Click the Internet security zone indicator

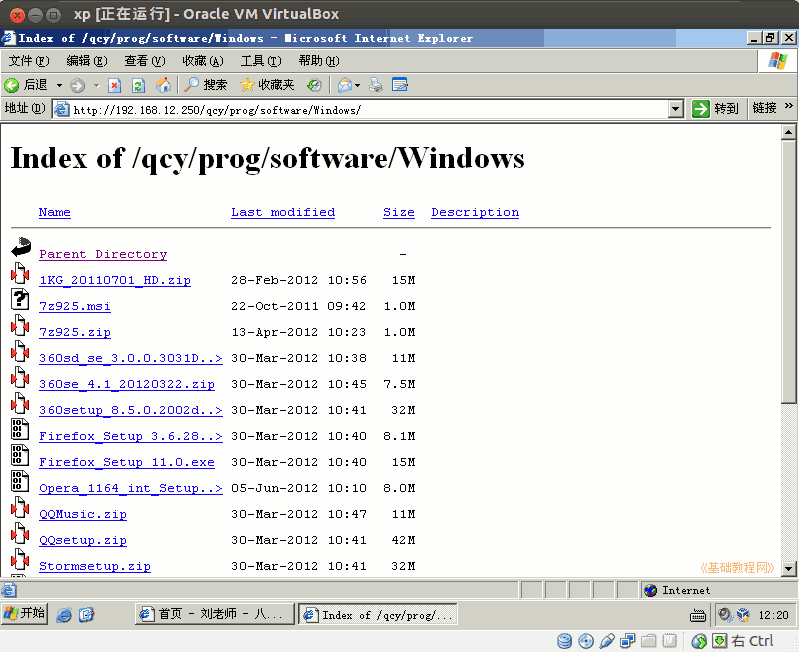click(717, 590)
